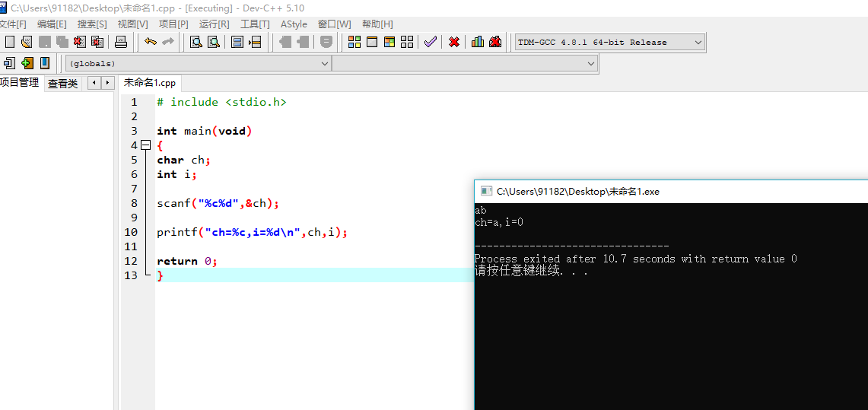Viewport: 868px width, 410px height.
Task: Stop execution with the red X icon
Action: click(454, 42)
